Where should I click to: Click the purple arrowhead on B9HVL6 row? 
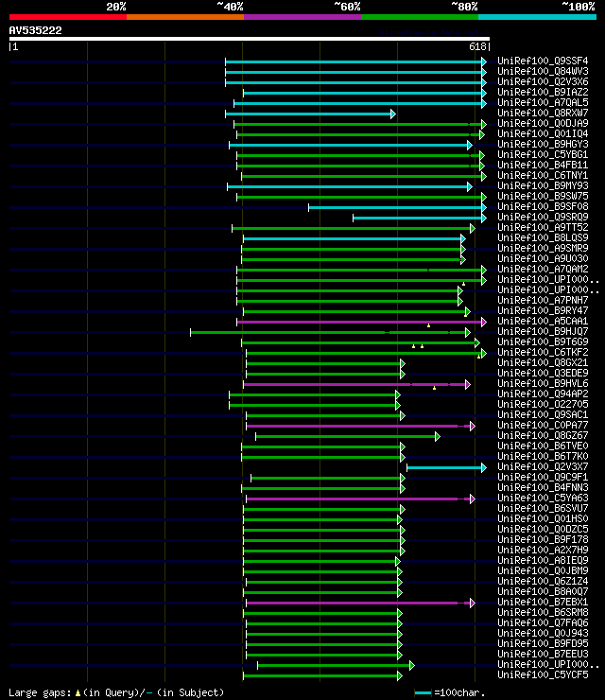point(468,384)
